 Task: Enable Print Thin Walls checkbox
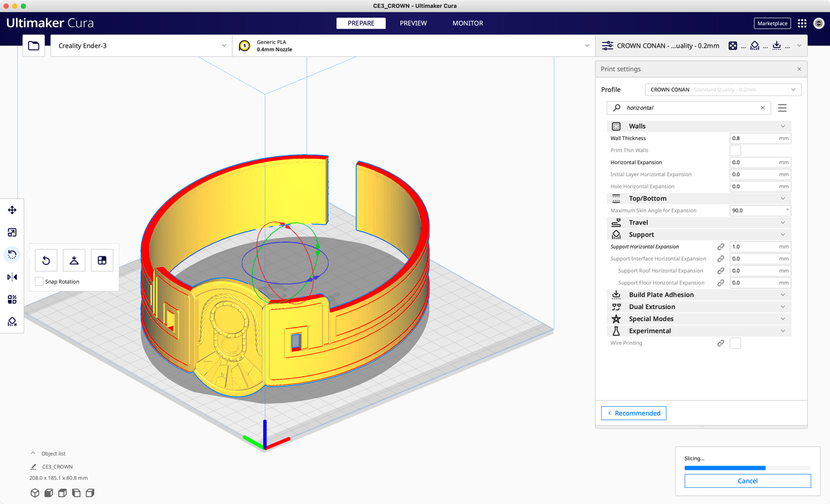735,150
